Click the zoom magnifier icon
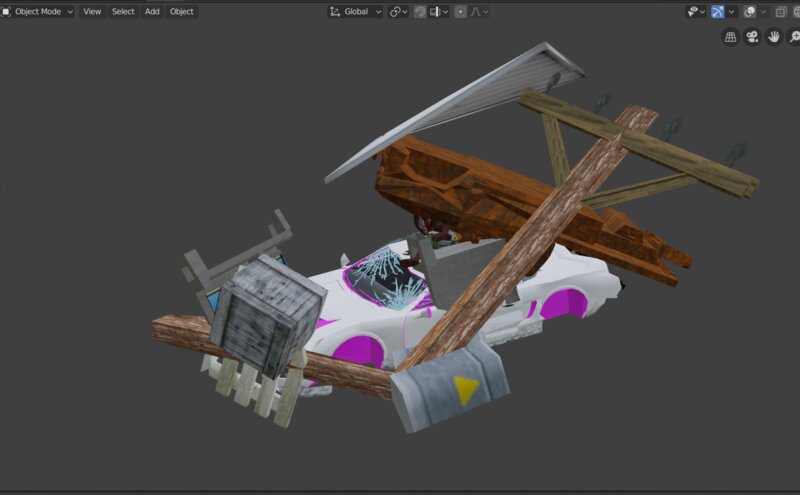Image resolution: width=800 pixels, height=495 pixels. 794,37
